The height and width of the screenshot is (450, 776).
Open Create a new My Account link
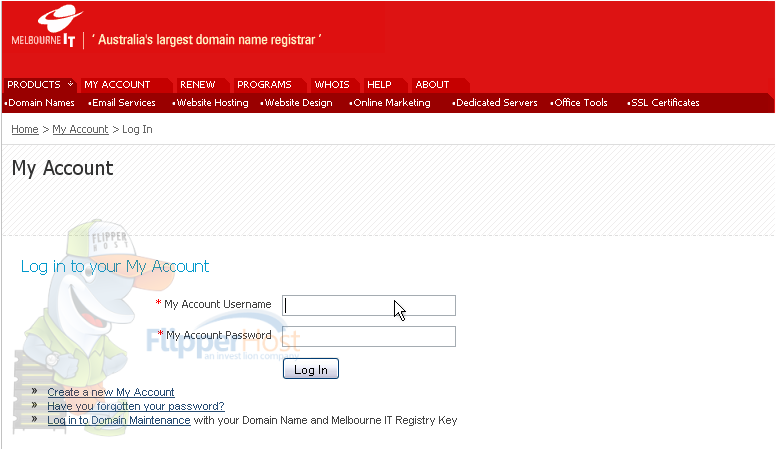coord(111,392)
